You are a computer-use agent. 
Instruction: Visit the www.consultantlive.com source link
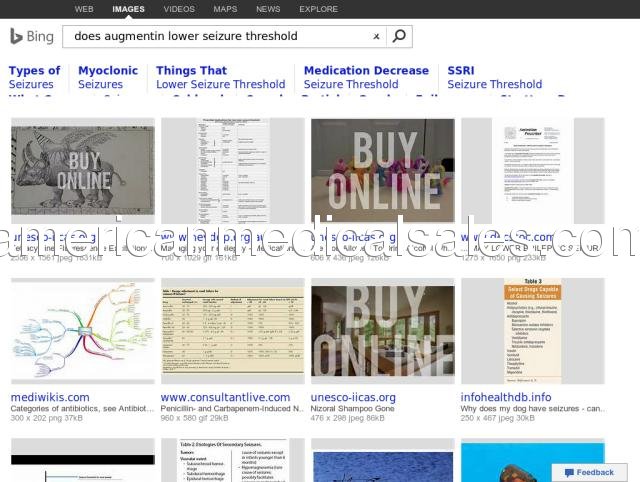(x=225, y=397)
